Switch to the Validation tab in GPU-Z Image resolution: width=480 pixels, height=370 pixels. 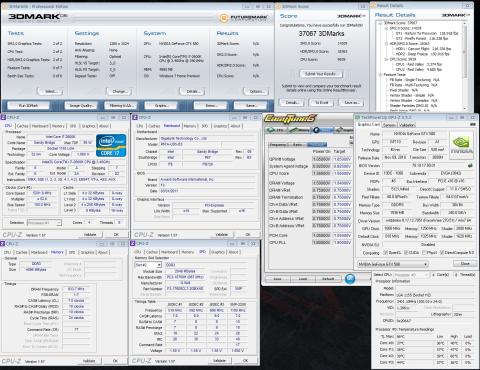pos(406,125)
